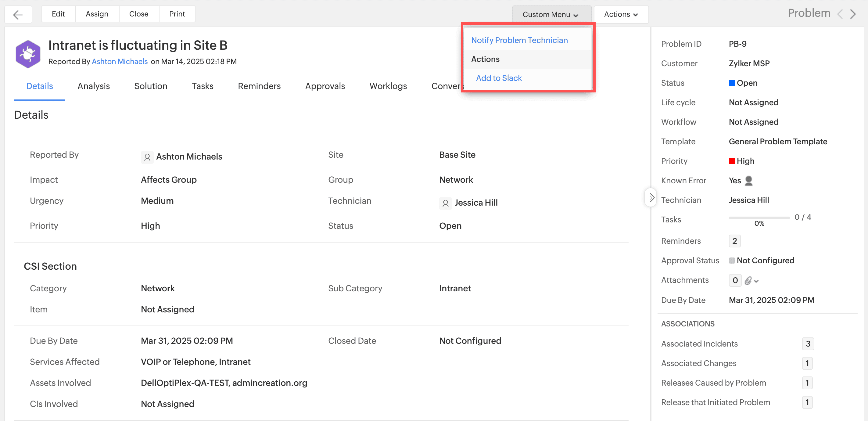Expand the Actions dropdown button
The width and height of the screenshot is (868, 421).
coord(621,15)
